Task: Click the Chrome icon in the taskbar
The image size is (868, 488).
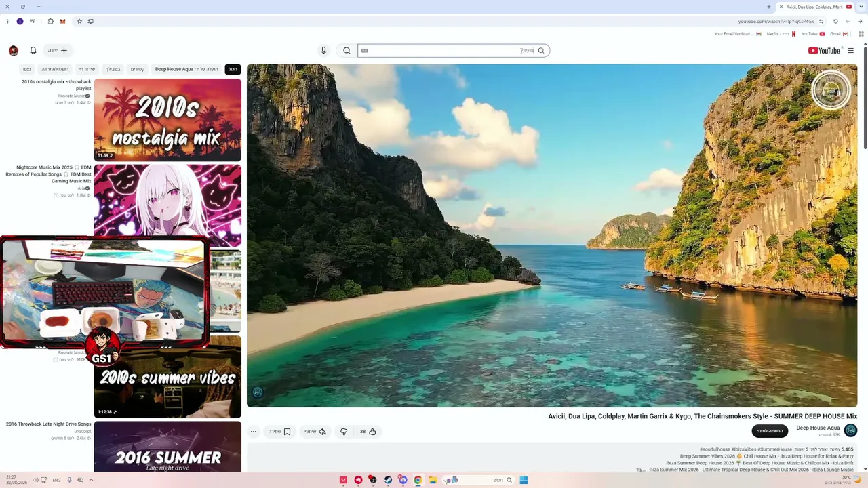Action: click(x=418, y=480)
